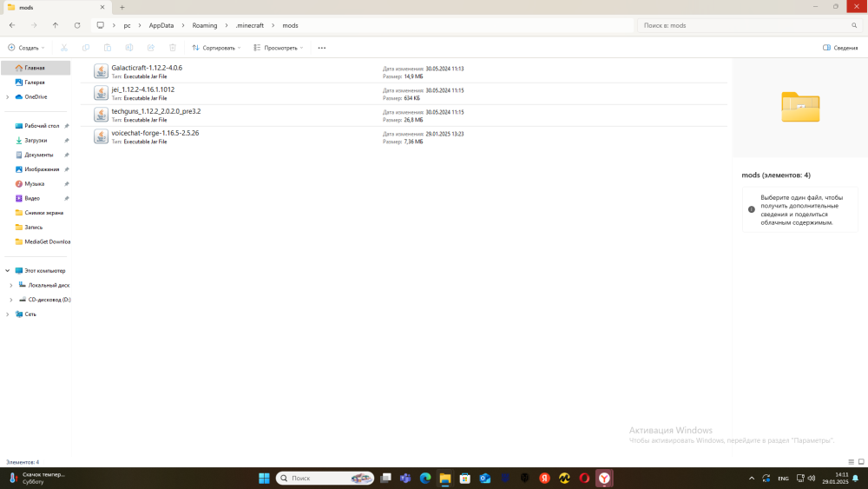This screenshot has height=489, width=868.
Task: Expand the CD-дисковод (D:) node
Action: (x=11, y=300)
